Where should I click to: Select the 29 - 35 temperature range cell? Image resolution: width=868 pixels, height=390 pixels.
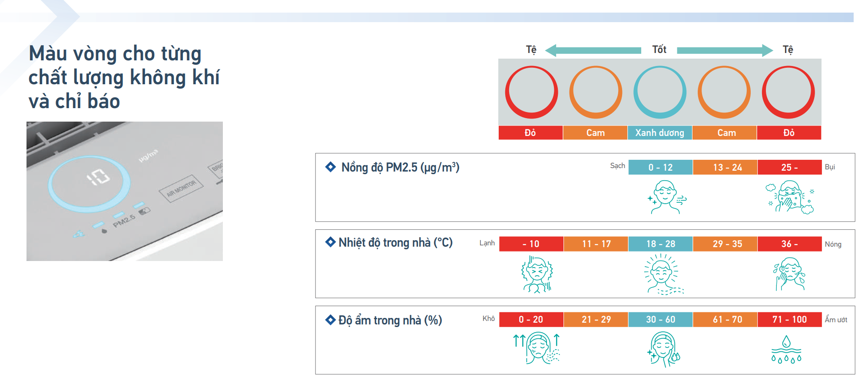coord(726,244)
